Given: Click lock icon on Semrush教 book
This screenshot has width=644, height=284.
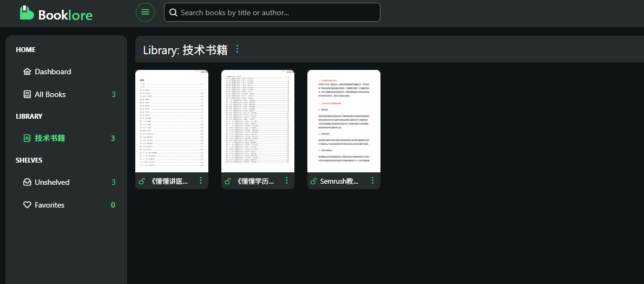Looking at the screenshot, I should click(314, 181).
